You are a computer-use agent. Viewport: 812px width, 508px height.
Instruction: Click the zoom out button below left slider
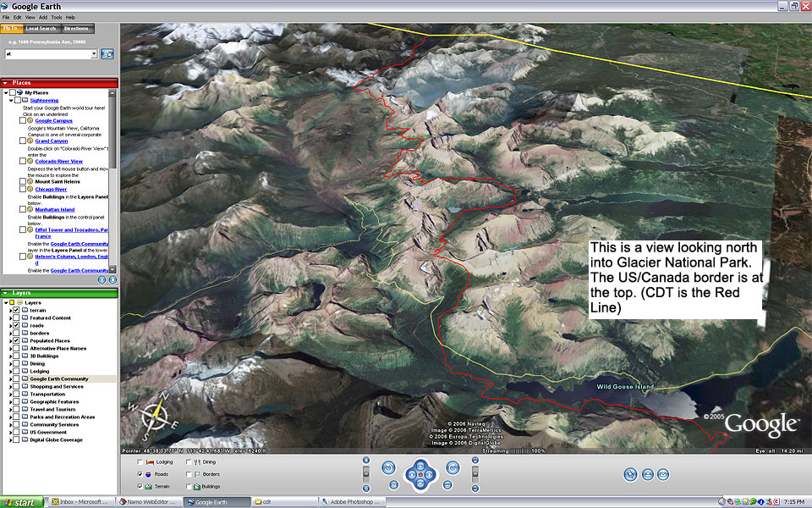point(366,489)
